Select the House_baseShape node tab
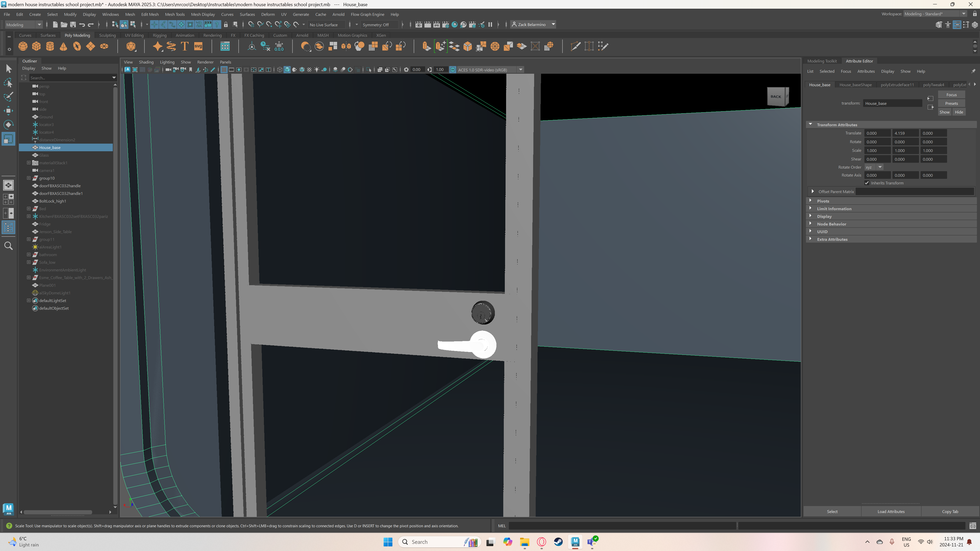This screenshot has height=551, width=980. click(x=855, y=85)
